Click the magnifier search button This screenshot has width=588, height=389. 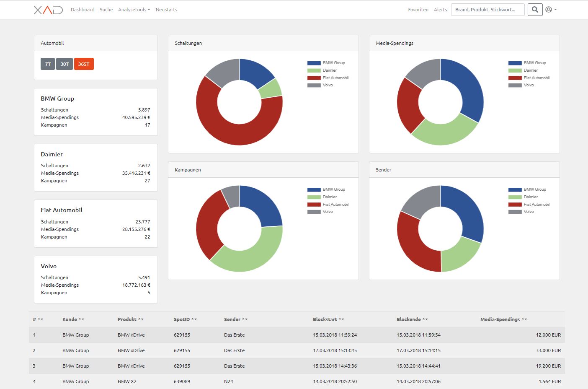[535, 10]
